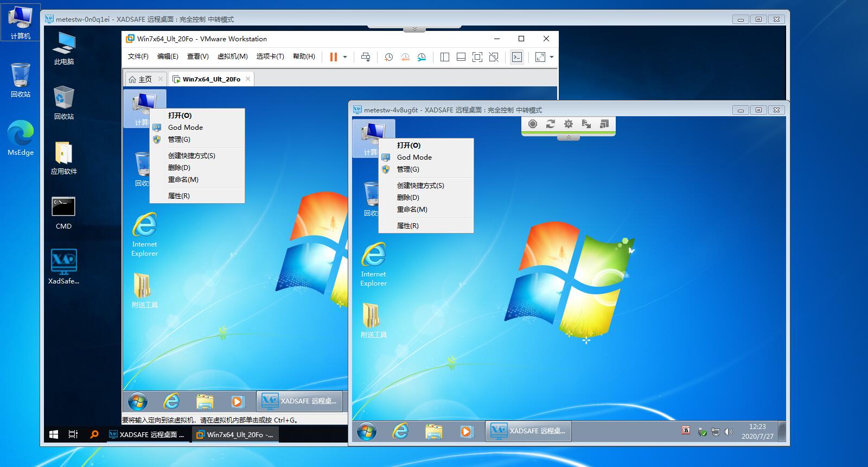Expand hidden toolbar of the metestw-0n0q1ei window
This screenshot has width=868, height=467.
[x=414, y=29]
